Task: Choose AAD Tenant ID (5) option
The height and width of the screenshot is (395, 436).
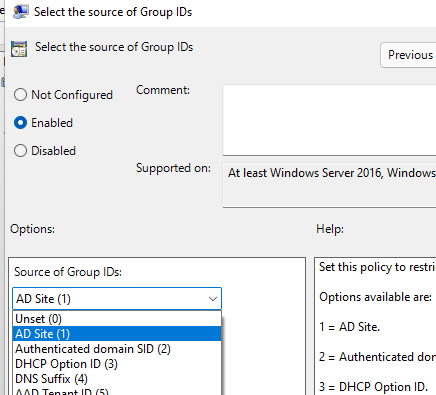Action: point(117,391)
